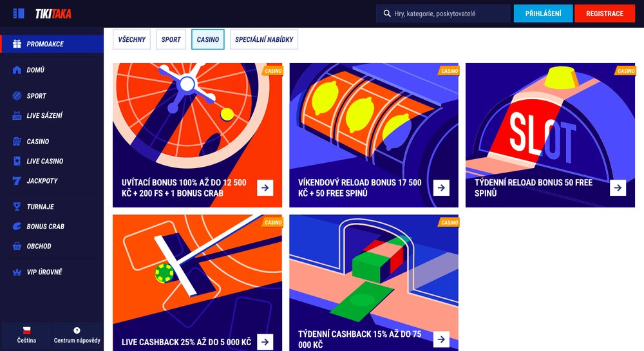Go to Casino via sidebar icon
Screen dimensions: 644x351
(x=17, y=141)
